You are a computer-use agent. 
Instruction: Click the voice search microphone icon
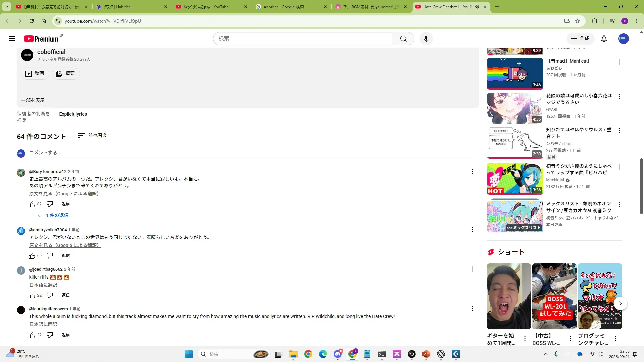pyautogui.click(x=426, y=39)
